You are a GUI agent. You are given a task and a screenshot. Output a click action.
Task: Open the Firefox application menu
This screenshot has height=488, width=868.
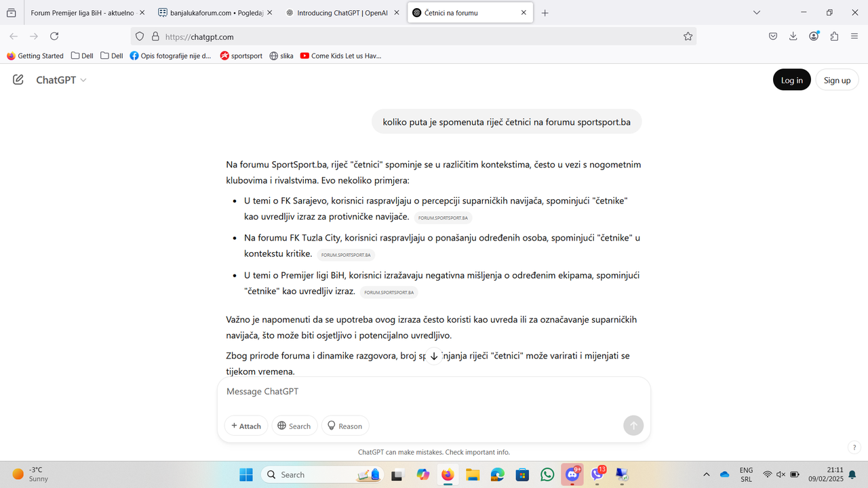(x=854, y=36)
